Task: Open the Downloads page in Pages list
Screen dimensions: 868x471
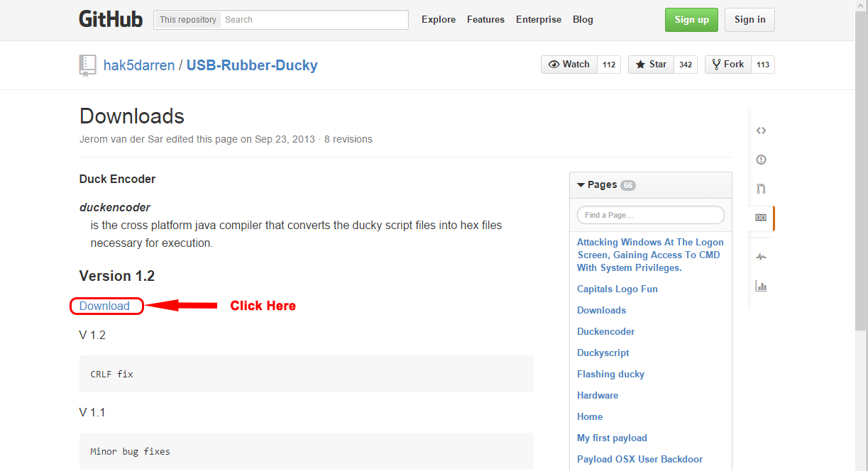Action: tap(602, 311)
